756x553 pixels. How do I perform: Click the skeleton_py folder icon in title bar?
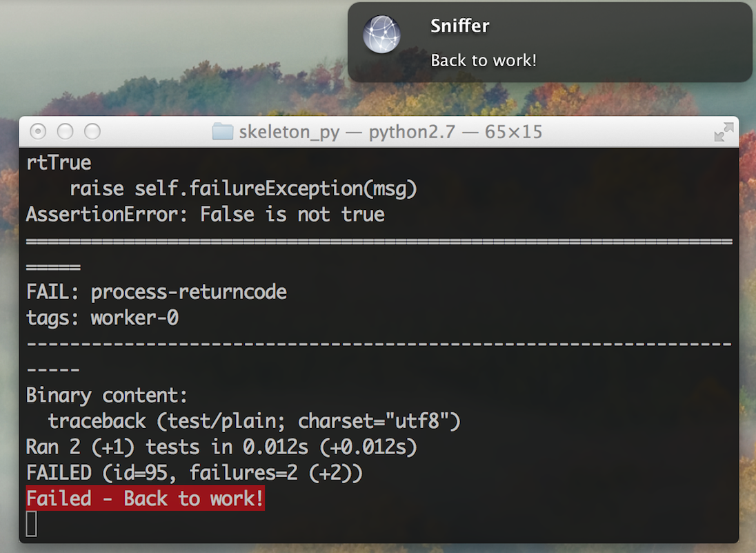pyautogui.click(x=222, y=131)
